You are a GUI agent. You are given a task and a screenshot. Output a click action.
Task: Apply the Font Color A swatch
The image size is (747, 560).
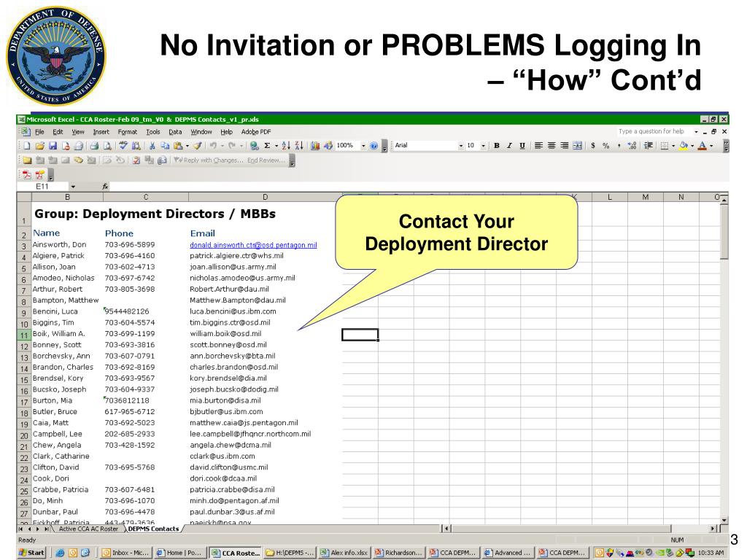703,146
